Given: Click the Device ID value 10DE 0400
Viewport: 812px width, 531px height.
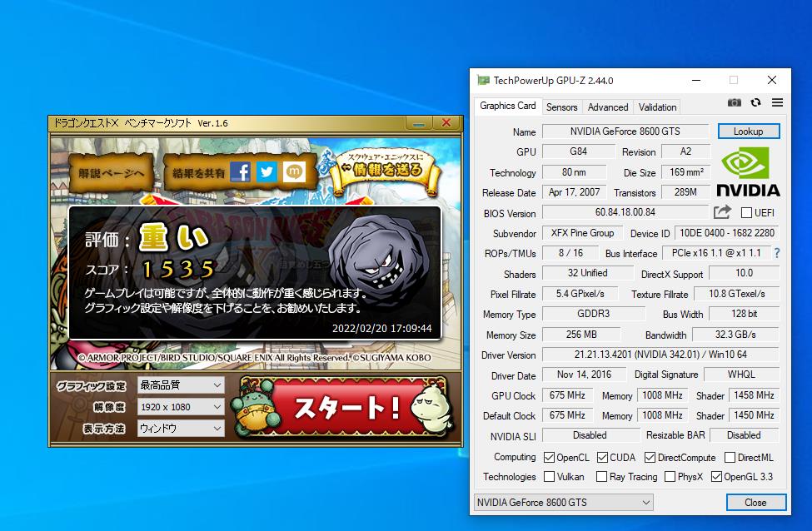Looking at the screenshot, I should click(x=726, y=233).
